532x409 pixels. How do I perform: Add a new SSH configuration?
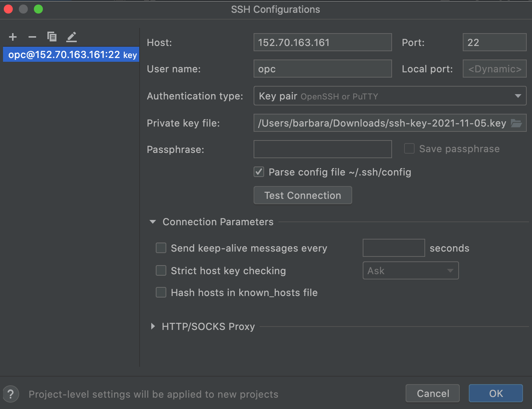[x=13, y=37]
